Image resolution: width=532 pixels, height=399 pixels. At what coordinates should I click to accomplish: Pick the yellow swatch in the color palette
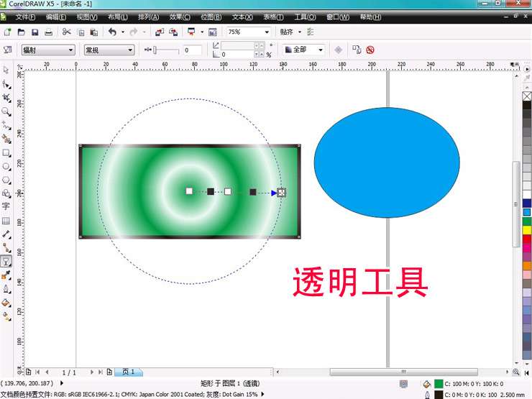(527, 229)
